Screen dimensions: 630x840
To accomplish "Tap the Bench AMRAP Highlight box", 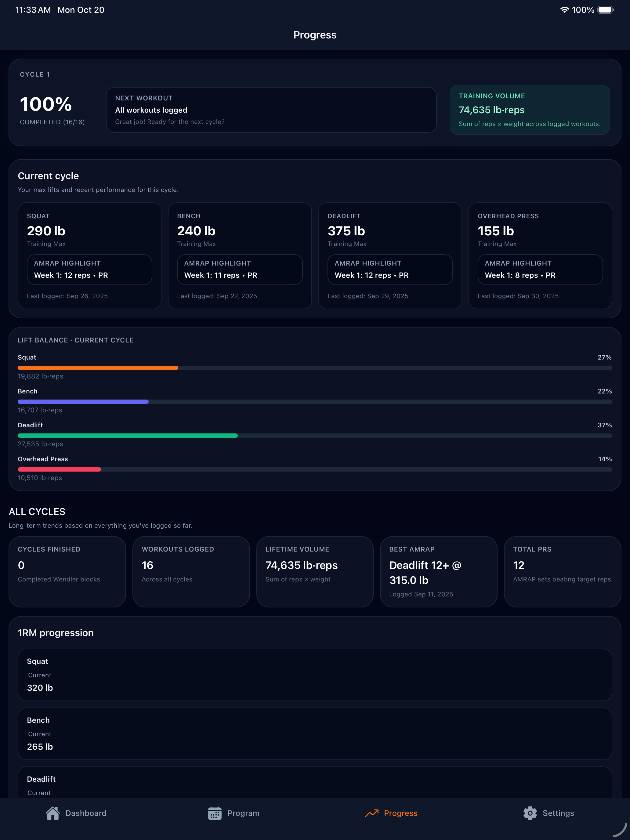I will [x=240, y=270].
